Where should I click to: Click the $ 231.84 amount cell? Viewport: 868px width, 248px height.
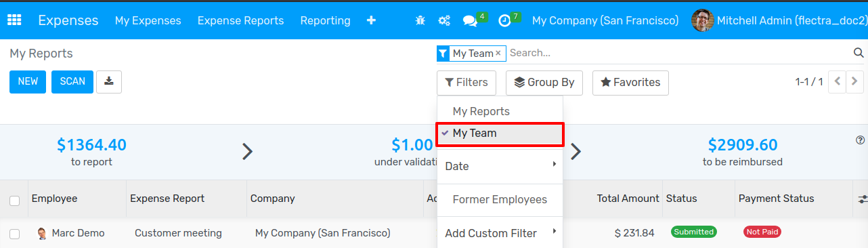(634, 233)
